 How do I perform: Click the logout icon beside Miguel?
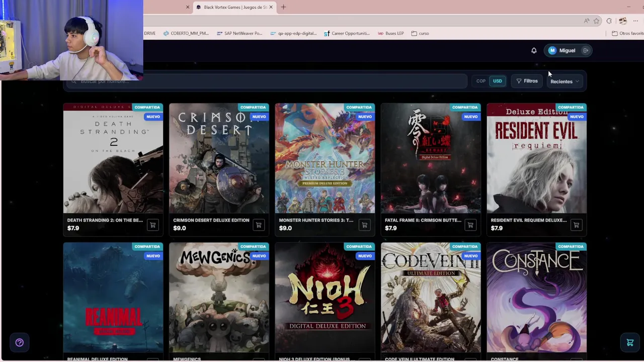(x=586, y=50)
